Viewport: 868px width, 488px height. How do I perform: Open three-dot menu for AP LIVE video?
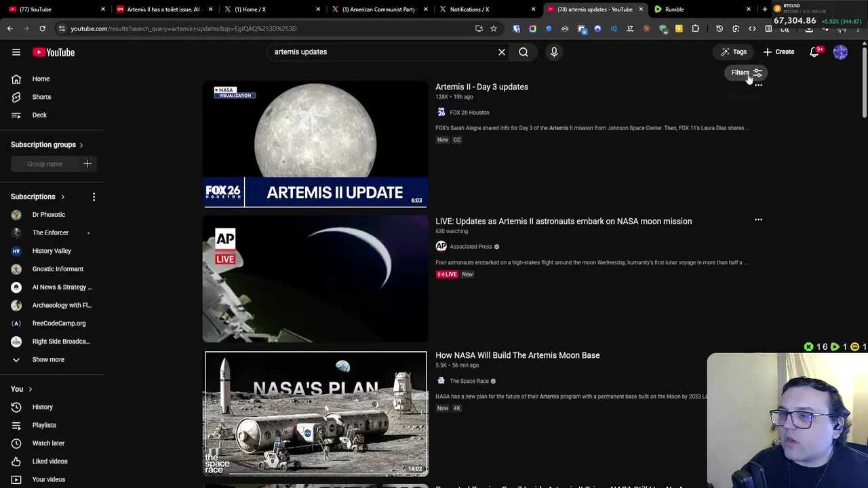click(758, 220)
